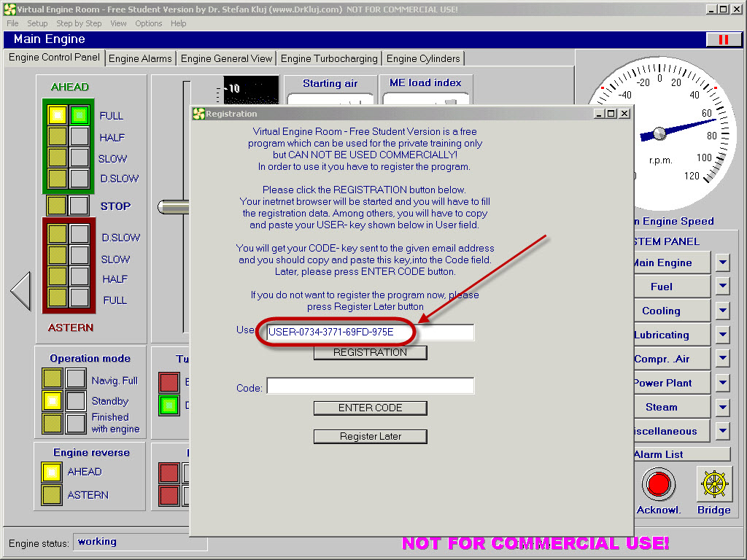Switch to Engine Alarms tab

point(140,58)
